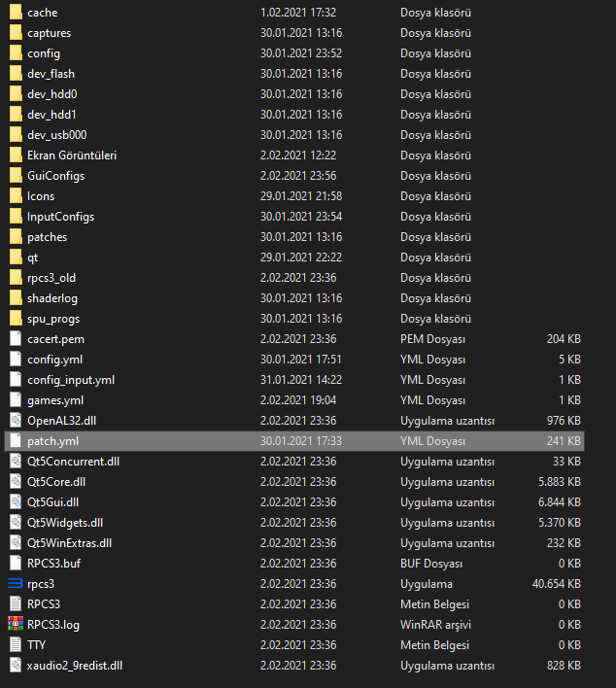Select the rpcs3_old folder name
The image size is (616, 688).
(x=51, y=278)
